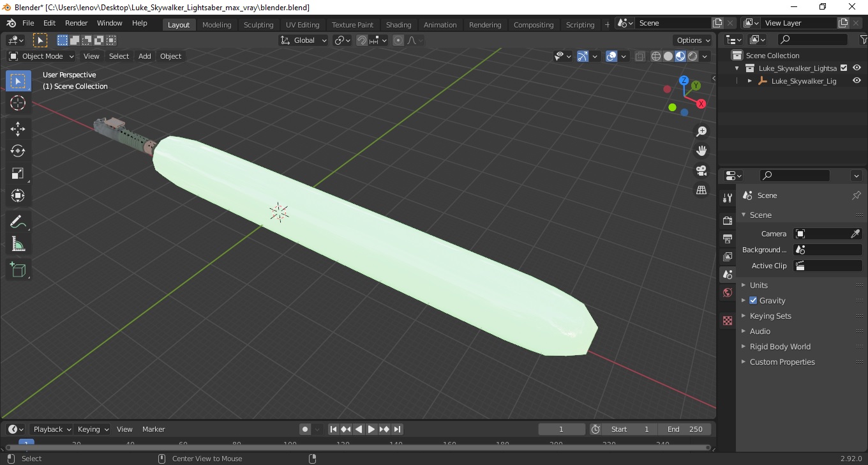The image size is (868, 465).
Task: Click the Camera object field
Action: [x=828, y=234]
